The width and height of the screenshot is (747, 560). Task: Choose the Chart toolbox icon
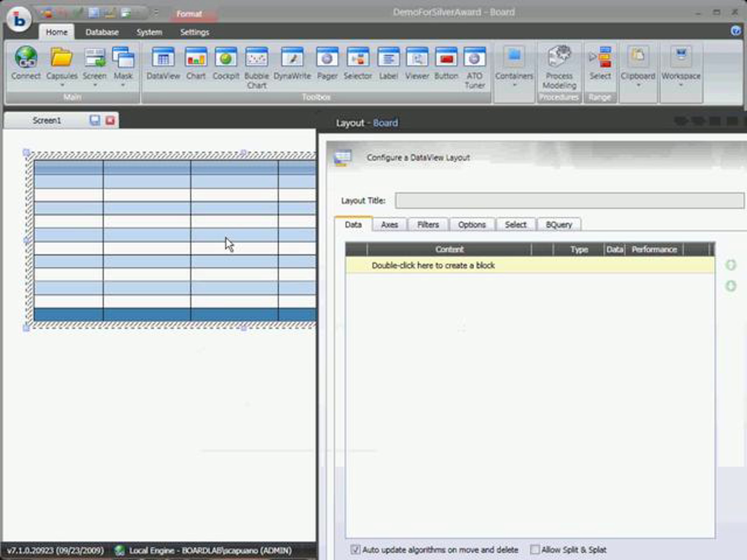pos(196,58)
